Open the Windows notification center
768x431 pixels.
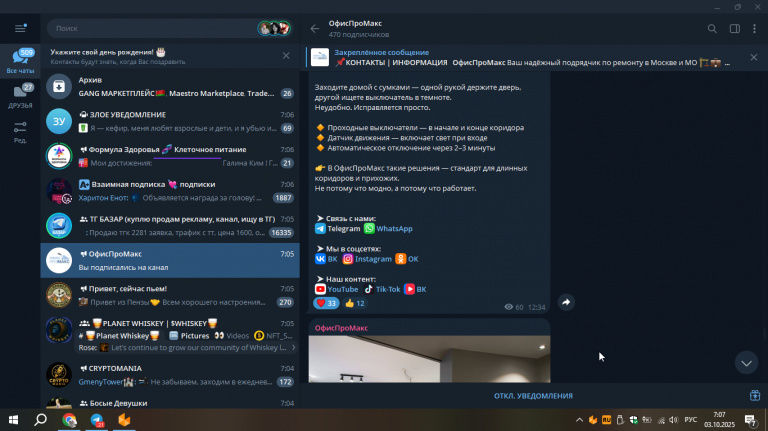tap(750, 420)
